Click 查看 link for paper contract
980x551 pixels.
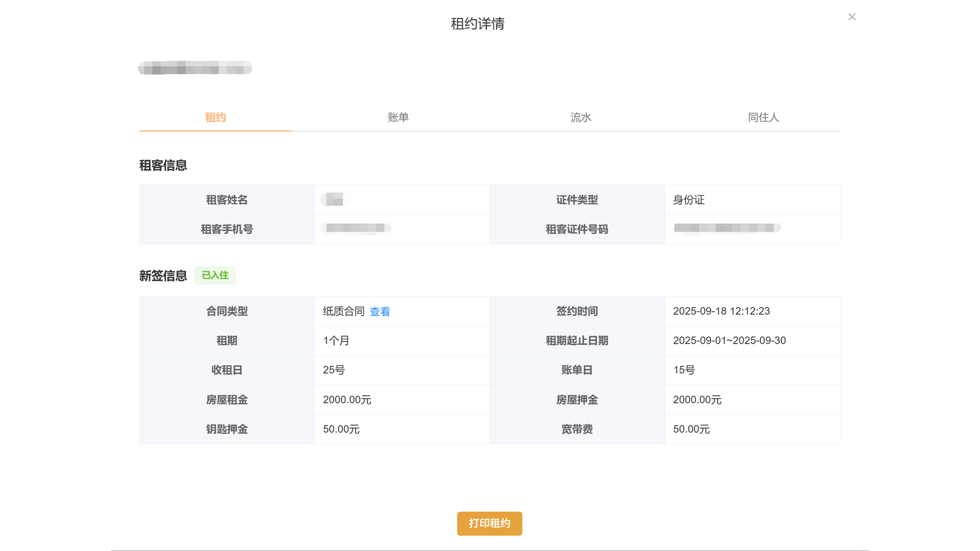tap(379, 311)
